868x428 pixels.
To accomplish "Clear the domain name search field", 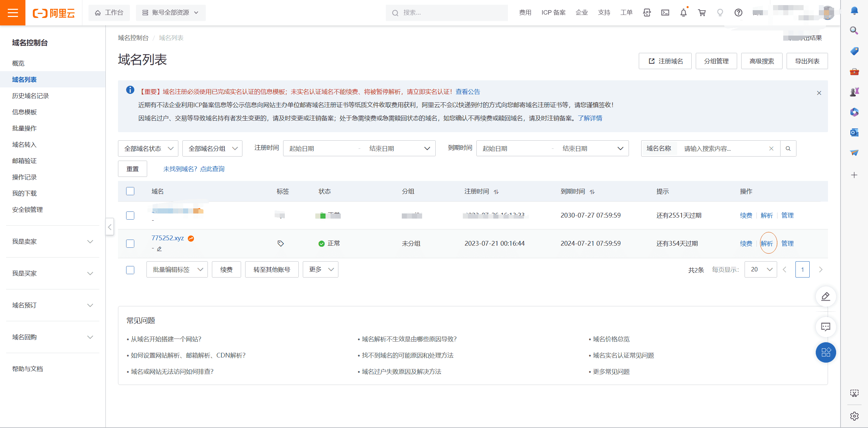I will [x=771, y=148].
